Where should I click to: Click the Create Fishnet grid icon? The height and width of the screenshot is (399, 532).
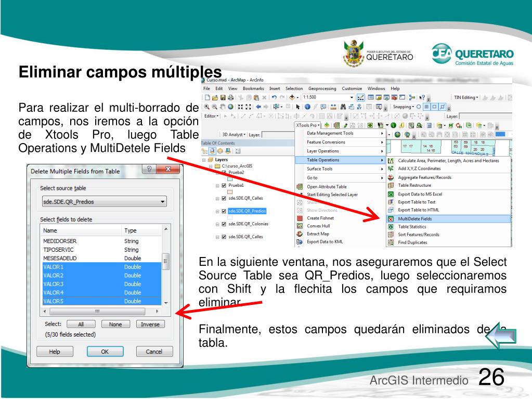click(x=300, y=218)
